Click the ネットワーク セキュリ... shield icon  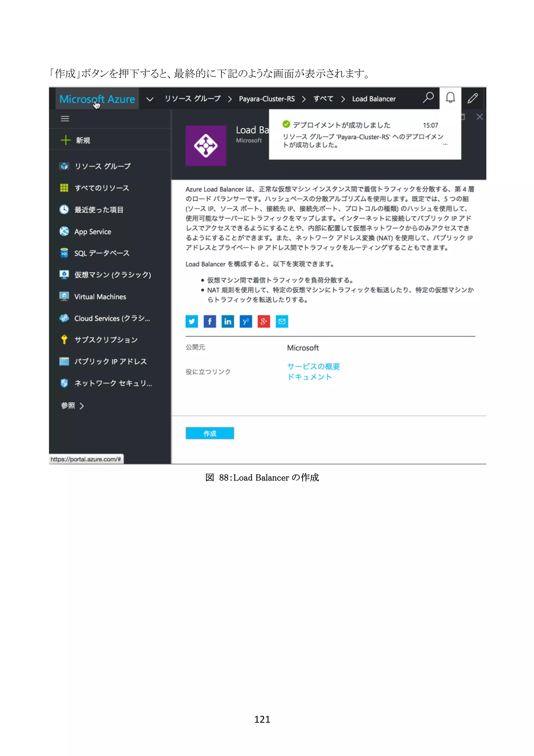coord(64,383)
